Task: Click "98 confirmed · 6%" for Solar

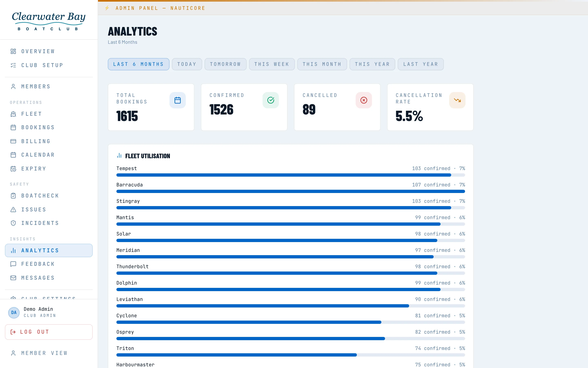Action: click(x=440, y=234)
